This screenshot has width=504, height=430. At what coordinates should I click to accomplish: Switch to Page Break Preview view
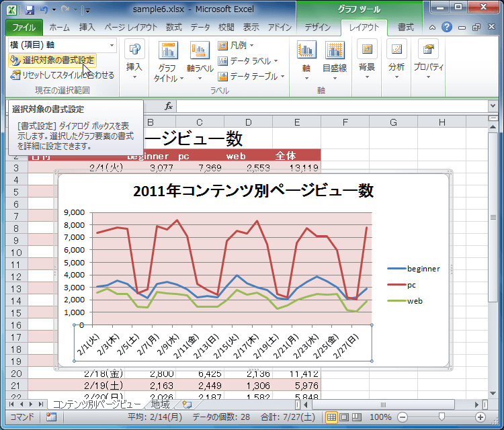[356, 417]
